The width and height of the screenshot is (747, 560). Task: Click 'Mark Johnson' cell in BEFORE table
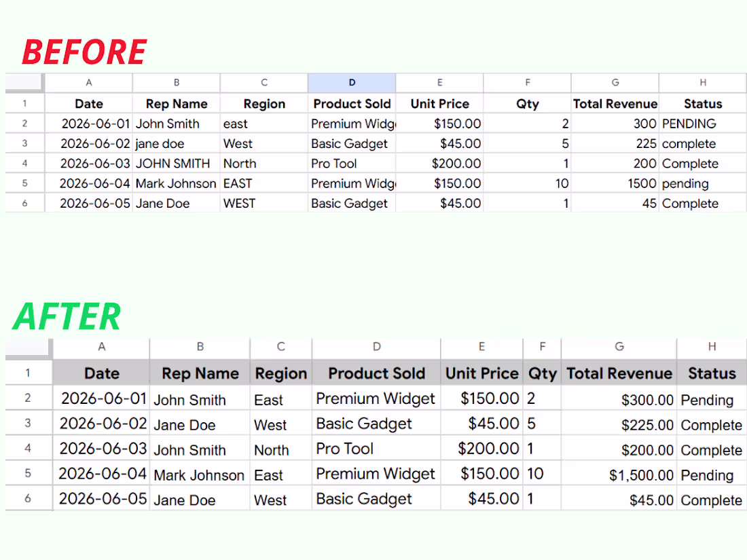177,184
